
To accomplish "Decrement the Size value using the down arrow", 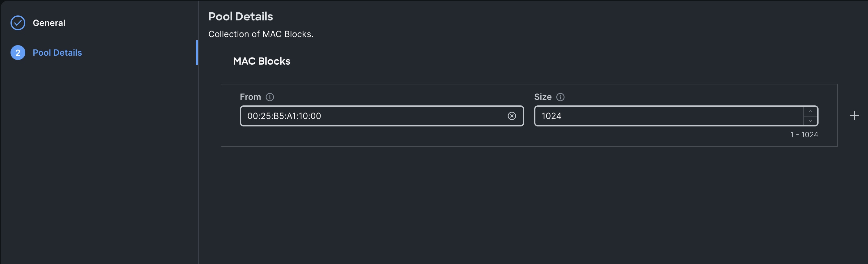I will pyautogui.click(x=811, y=120).
